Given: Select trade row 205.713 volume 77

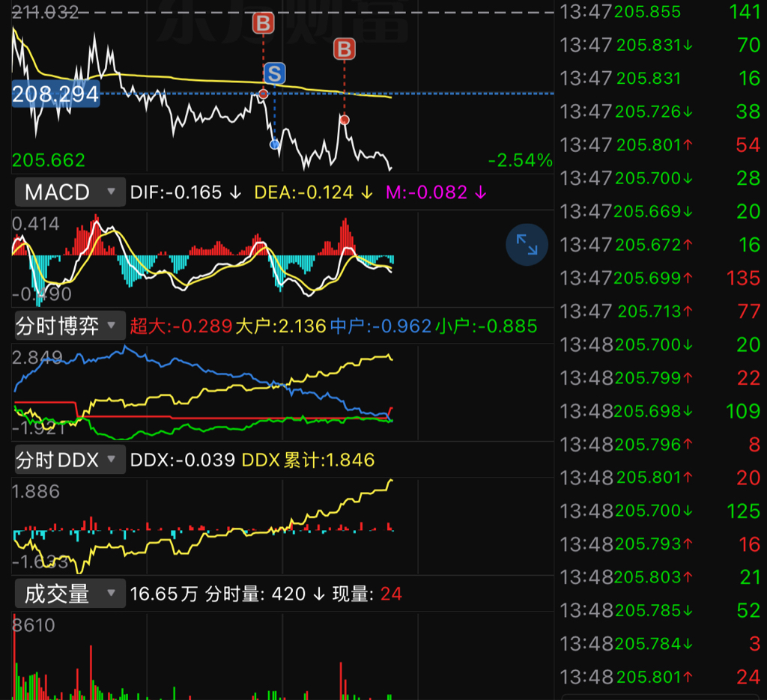Looking at the screenshot, I should pos(661,311).
